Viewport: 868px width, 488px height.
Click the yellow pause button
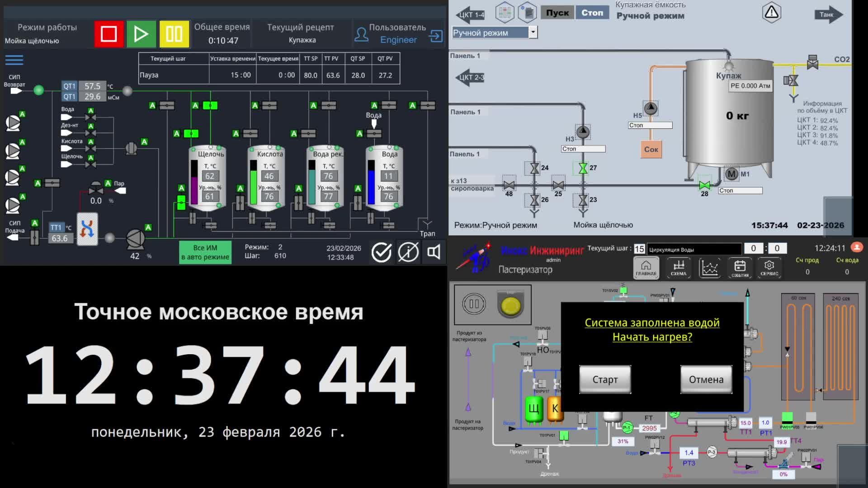174,34
